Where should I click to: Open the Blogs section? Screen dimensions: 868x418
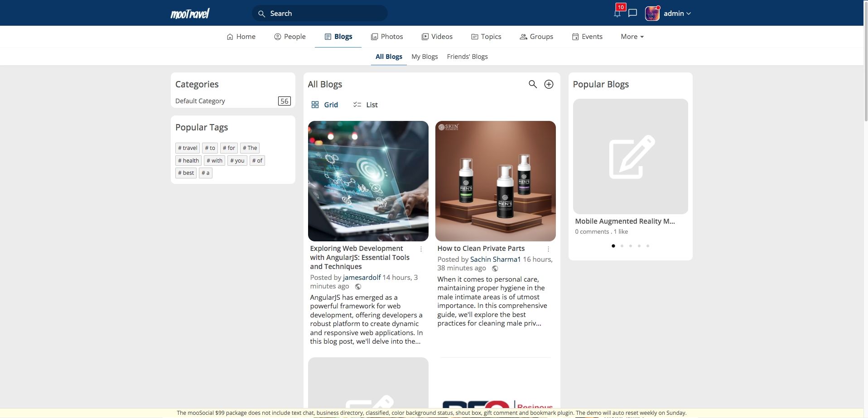point(338,37)
